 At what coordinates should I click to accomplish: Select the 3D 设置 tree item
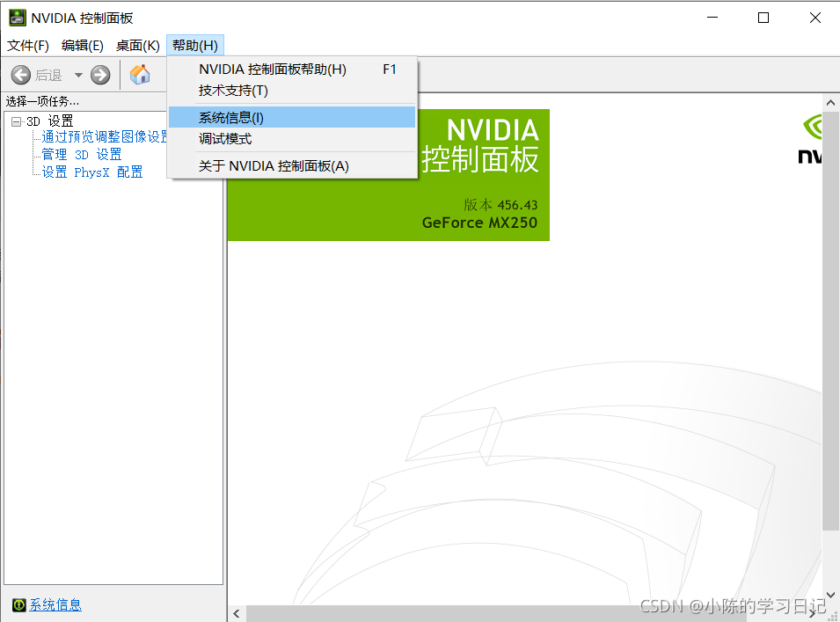50,121
